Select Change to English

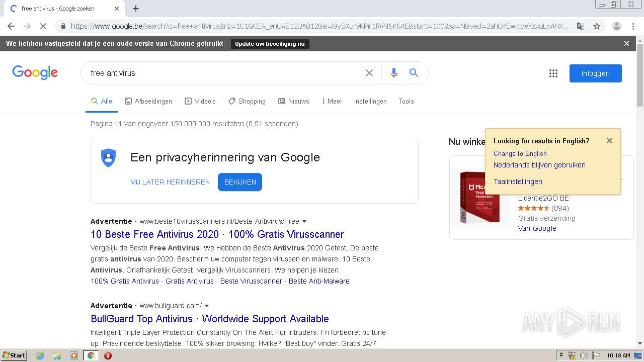coord(520,153)
